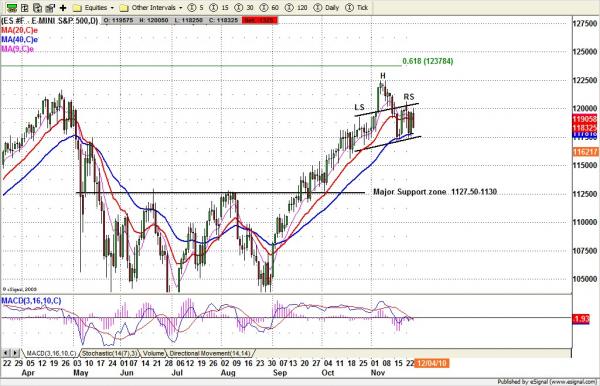Click the MA(40,C)e indicator label
Image resolution: width=600 pixels, height=386 pixels.
20,39
